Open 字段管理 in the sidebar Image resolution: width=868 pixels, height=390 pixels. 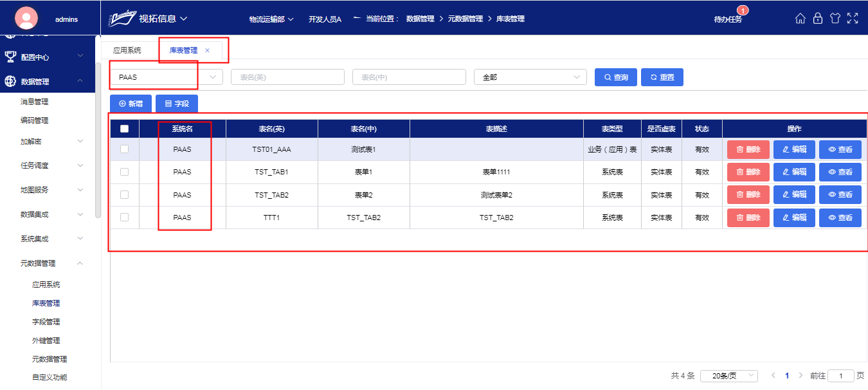(46, 322)
